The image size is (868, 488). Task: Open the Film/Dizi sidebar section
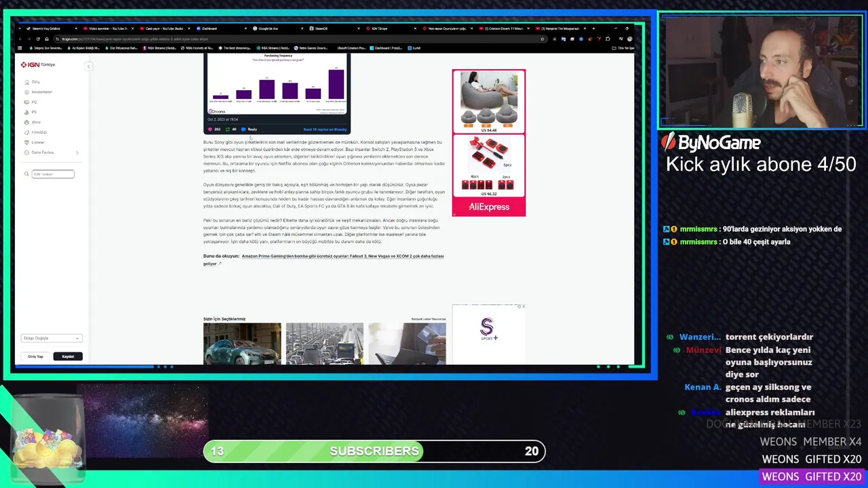click(36, 133)
